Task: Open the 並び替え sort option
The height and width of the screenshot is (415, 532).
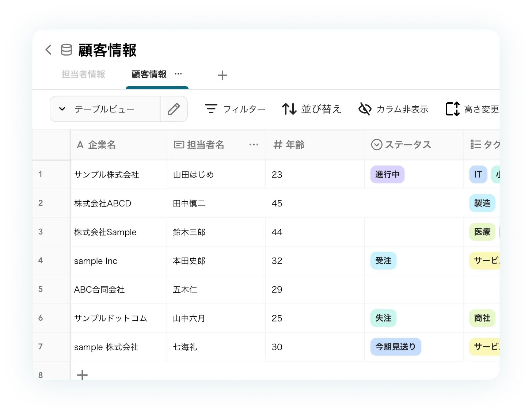Action: click(x=312, y=109)
